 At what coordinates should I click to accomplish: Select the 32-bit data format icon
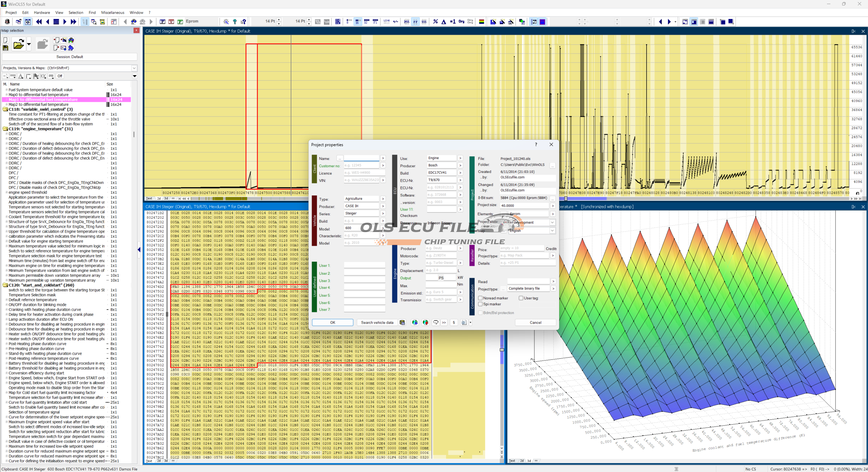(x=366, y=22)
